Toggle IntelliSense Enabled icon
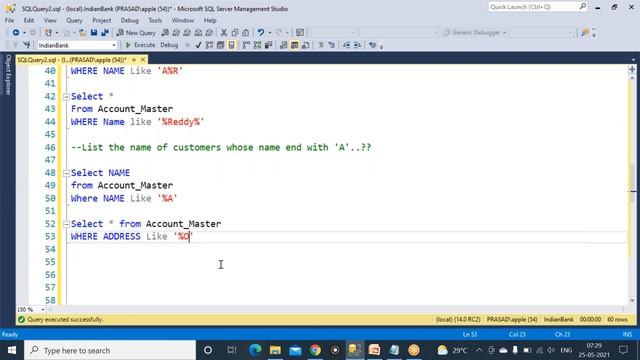 pyautogui.click(x=231, y=45)
